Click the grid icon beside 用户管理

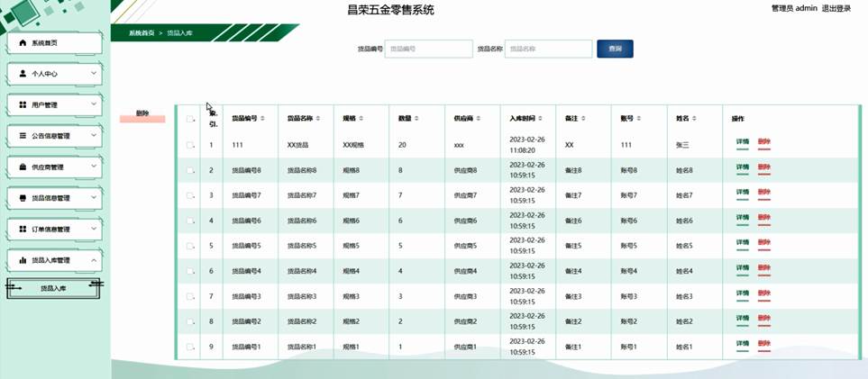tap(23, 104)
